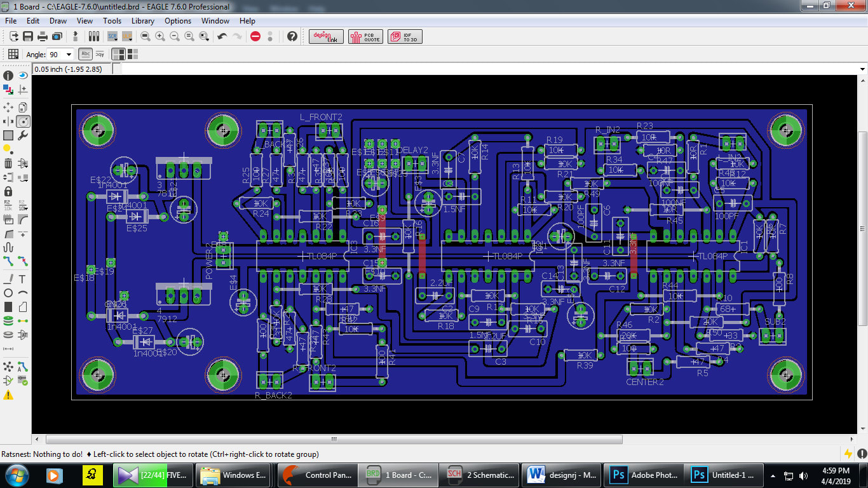Open the Autorouter tool

23,367
